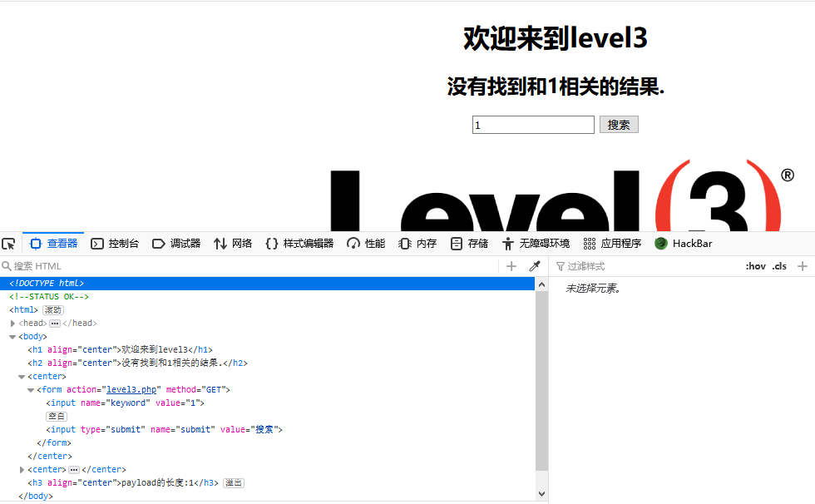This screenshot has height=504, width=815.
Task: Click the ellipsis badge in collapsed center
Action: pos(74,470)
